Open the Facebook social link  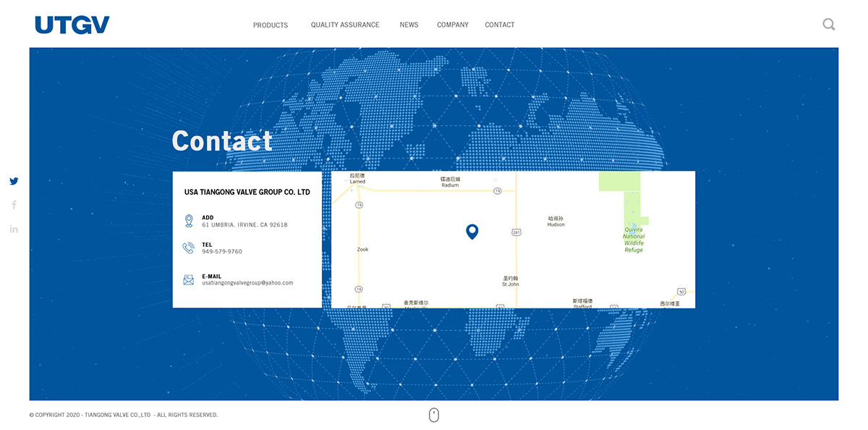point(14,206)
